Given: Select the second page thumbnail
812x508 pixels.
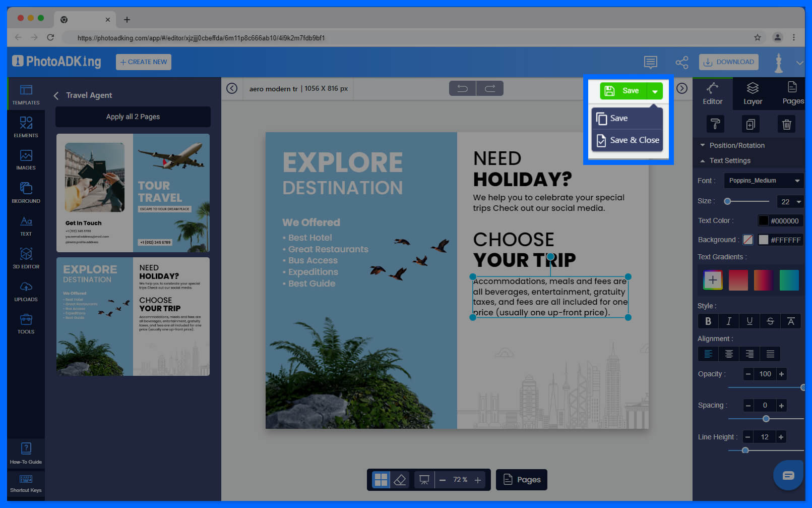Looking at the screenshot, I should pyautogui.click(x=133, y=316).
